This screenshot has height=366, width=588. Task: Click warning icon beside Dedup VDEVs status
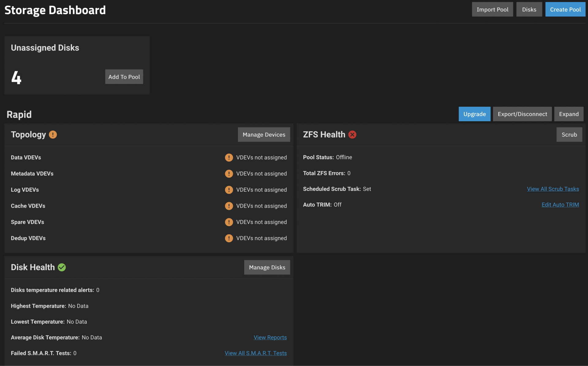coord(229,238)
